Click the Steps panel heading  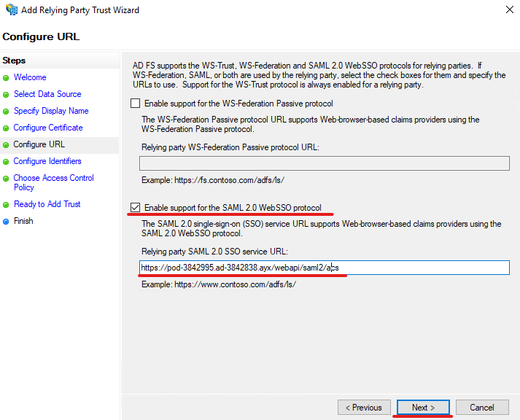[x=14, y=61]
